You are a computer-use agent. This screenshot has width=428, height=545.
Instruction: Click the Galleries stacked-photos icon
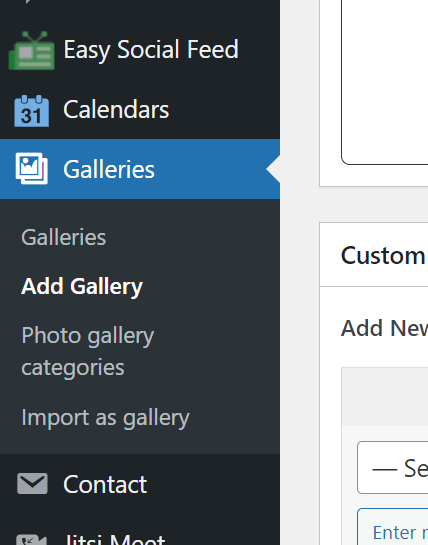[x=32, y=169]
